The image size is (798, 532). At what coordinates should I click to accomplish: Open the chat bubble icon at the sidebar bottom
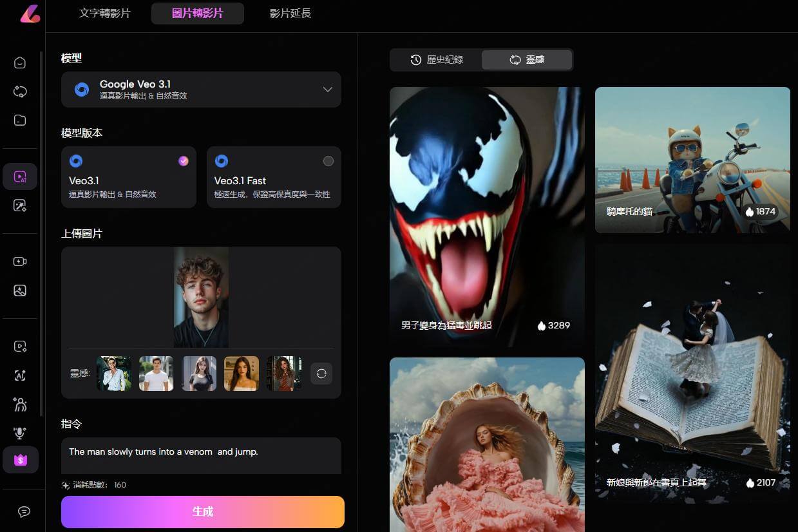(x=24, y=511)
